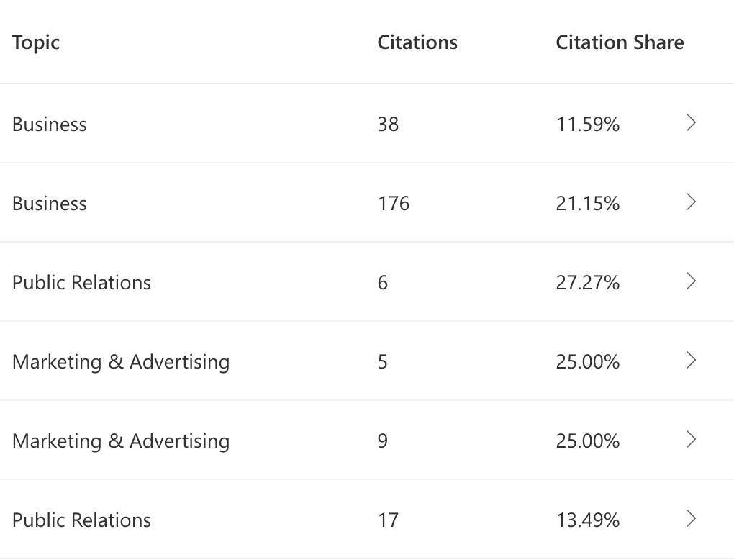This screenshot has height=560, width=734.
Task: Click the 17 citations count cell
Action: pos(388,520)
